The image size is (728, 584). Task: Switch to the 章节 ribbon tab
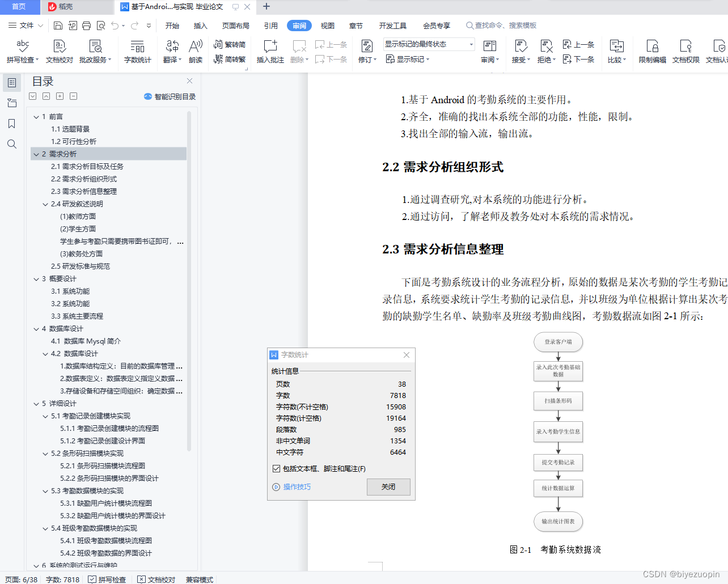point(356,26)
